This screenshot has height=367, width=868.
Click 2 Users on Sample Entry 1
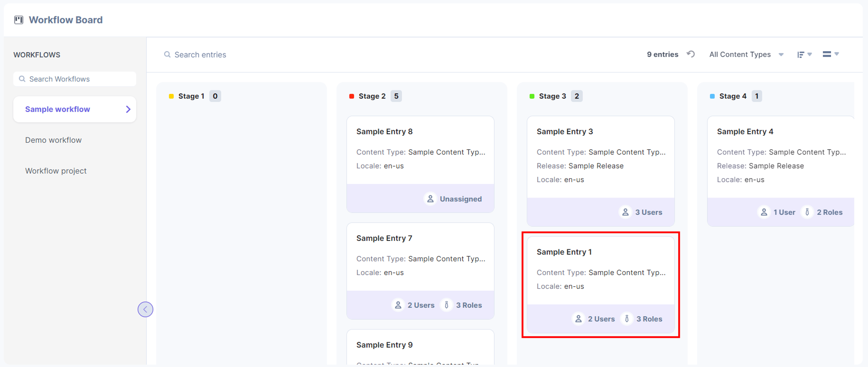(x=601, y=319)
